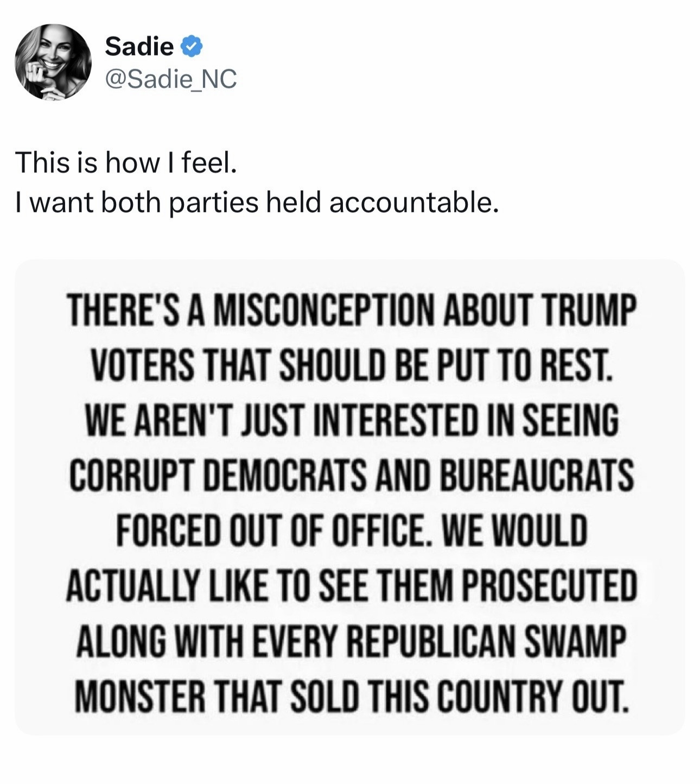Image resolution: width=700 pixels, height=784 pixels.
Task: Click the @Sadie_NC handle
Action: [x=170, y=80]
